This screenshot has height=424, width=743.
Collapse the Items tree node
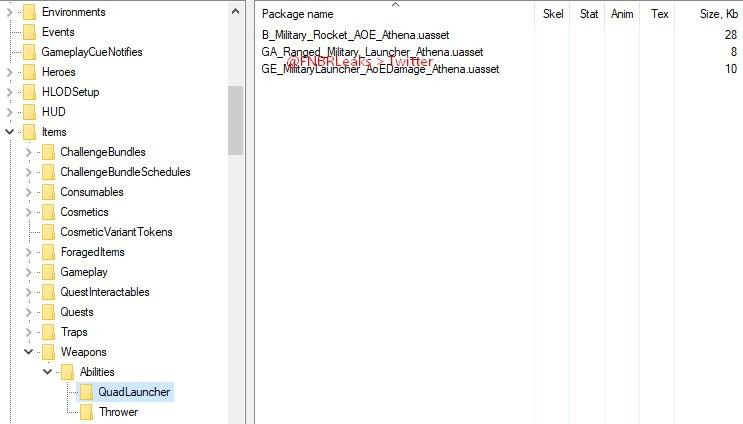[10, 132]
